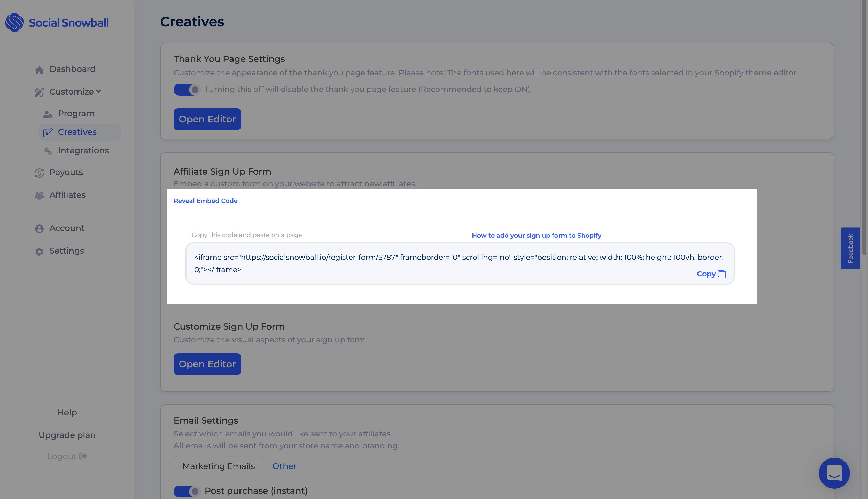The height and width of the screenshot is (499, 868).
Task: Click inside the iframe embed code box
Action: pos(460,263)
